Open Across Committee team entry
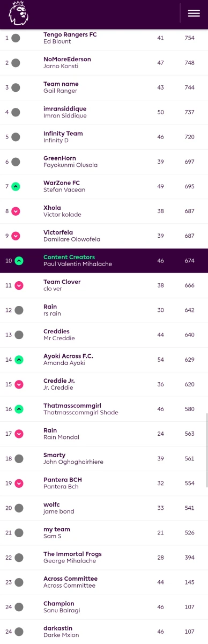Image resolution: width=208 pixels, height=644 pixels. tap(70, 579)
